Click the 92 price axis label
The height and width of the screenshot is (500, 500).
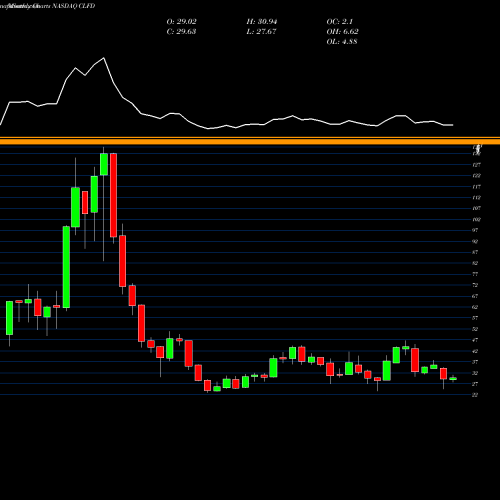tap(475, 241)
